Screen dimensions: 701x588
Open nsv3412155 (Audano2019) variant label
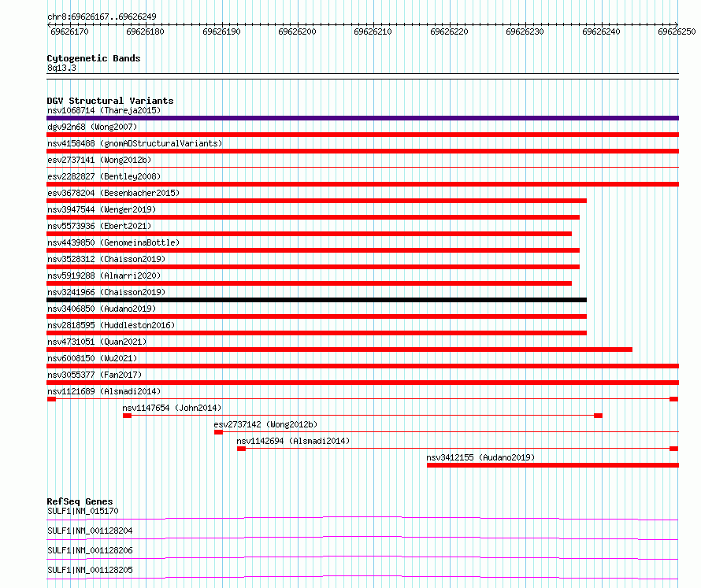pos(480,457)
